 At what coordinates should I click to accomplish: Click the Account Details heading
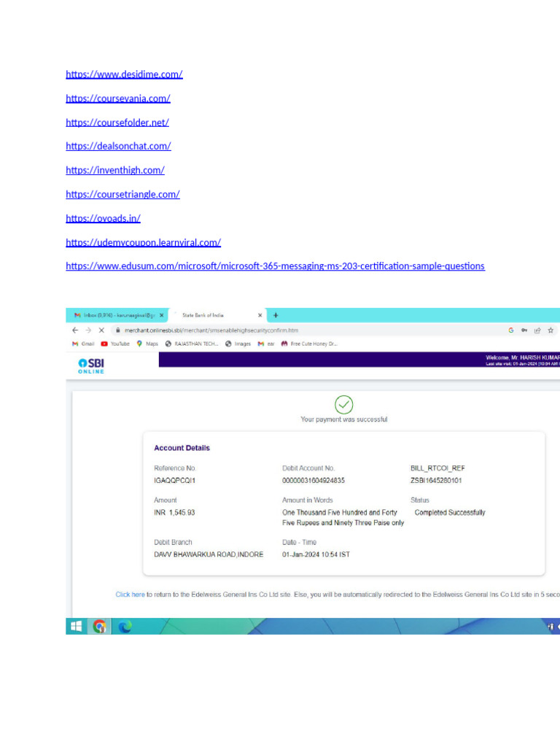click(182, 448)
